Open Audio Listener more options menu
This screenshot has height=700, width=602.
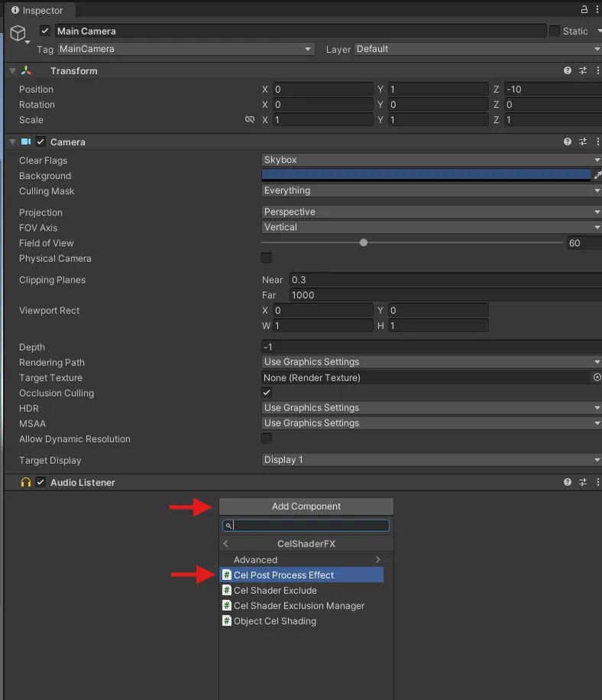coord(597,482)
